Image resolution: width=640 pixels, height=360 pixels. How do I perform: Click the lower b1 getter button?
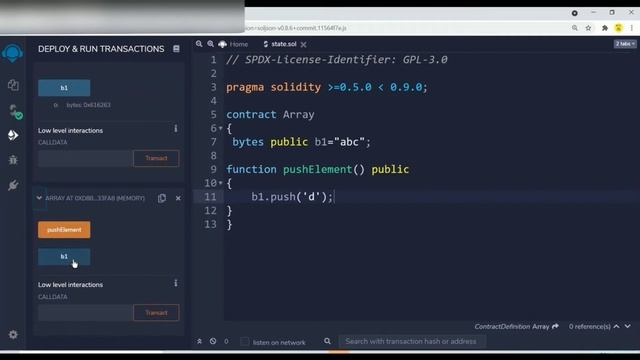64,257
